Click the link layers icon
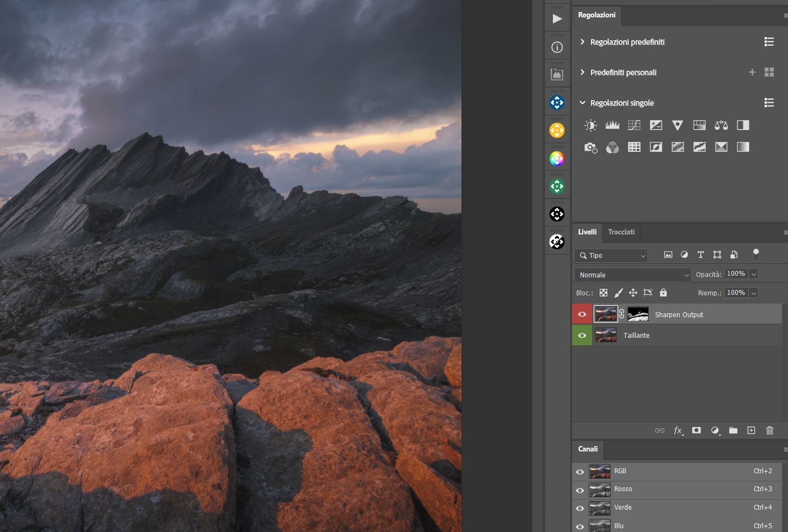This screenshot has height=532, width=788. [x=660, y=430]
